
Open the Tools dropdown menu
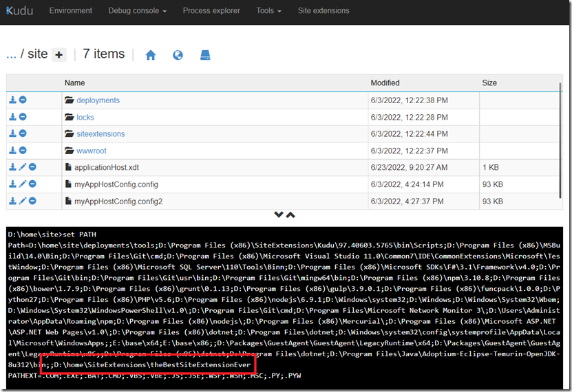click(x=269, y=11)
